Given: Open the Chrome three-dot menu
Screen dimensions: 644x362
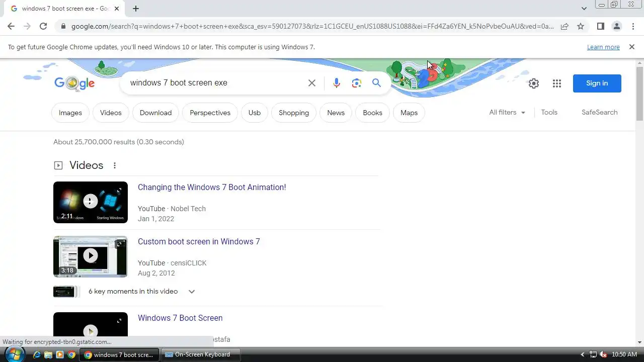Looking at the screenshot, I should [633, 26].
